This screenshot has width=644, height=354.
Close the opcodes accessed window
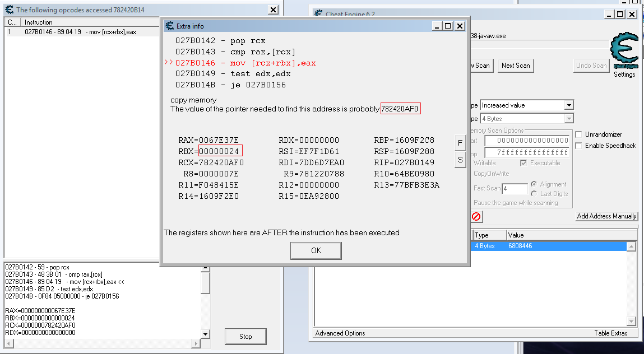[x=272, y=10]
